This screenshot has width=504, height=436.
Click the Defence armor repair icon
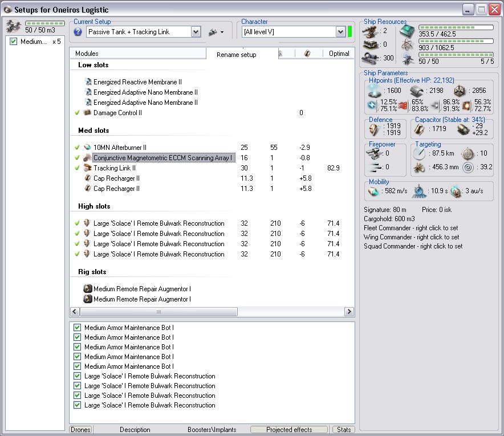374,129
